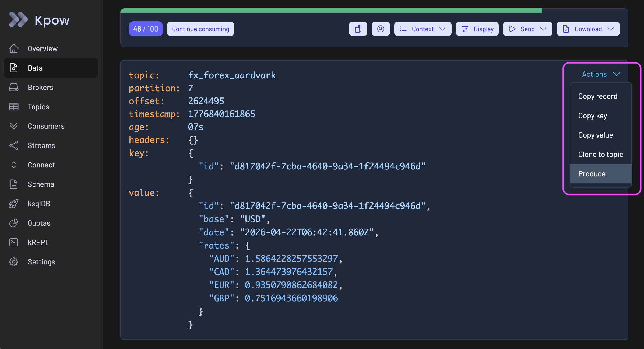The width and height of the screenshot is (644, 349).
Task: Open Settings from sidebar
Action: (x=51, y=262)
